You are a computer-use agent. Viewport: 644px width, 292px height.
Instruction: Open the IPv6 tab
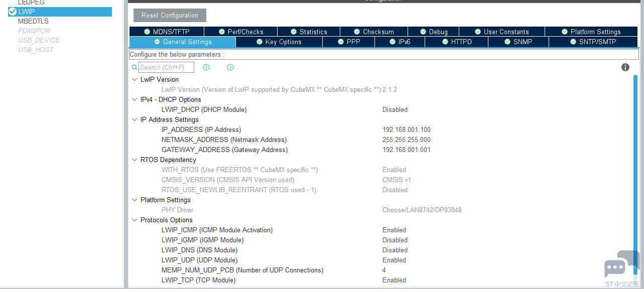[x=400, y=42]
